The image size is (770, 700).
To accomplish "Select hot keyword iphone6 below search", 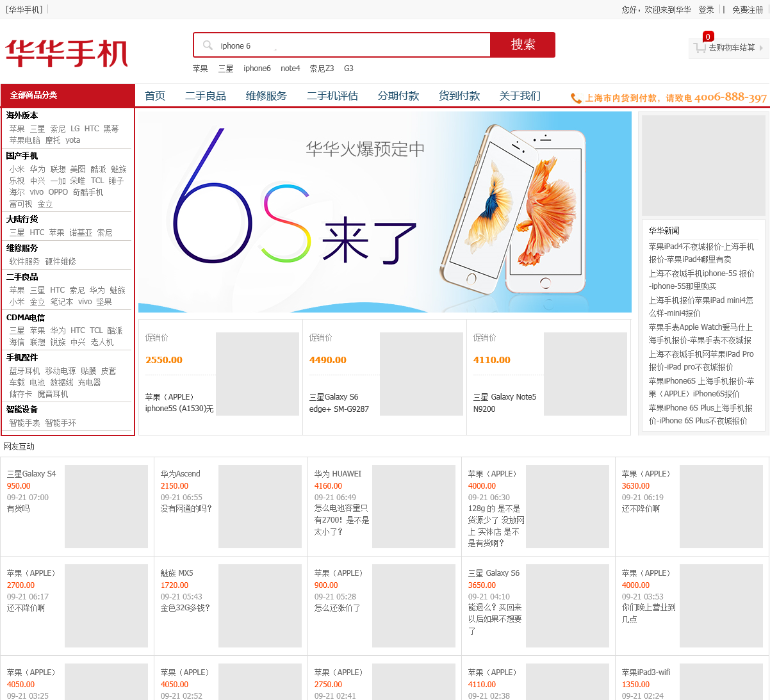I will [257, 69].
